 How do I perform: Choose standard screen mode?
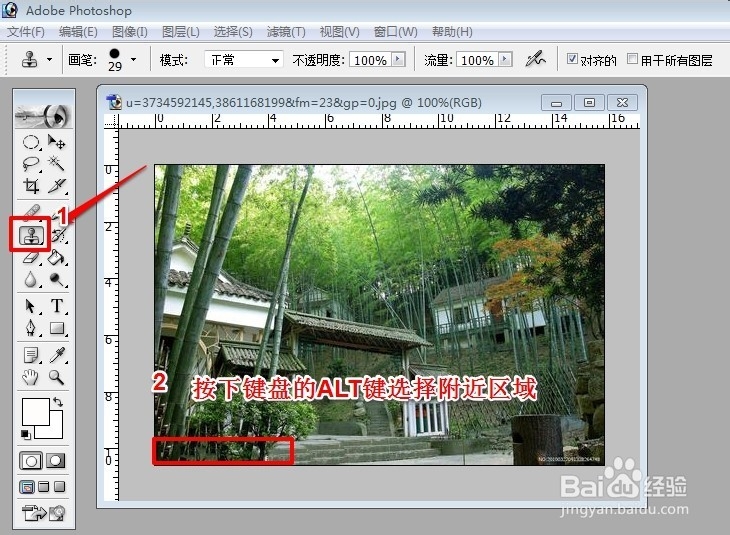[x=27, y=487]
